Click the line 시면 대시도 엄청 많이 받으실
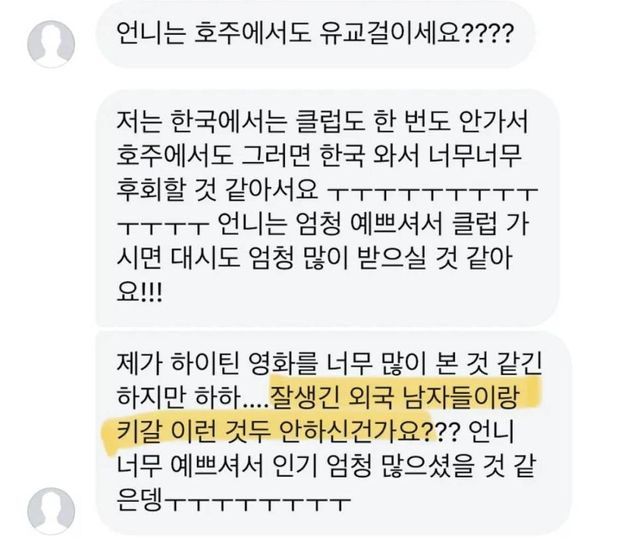The height and width of the screenshot is (549, 640). (271, 258)
